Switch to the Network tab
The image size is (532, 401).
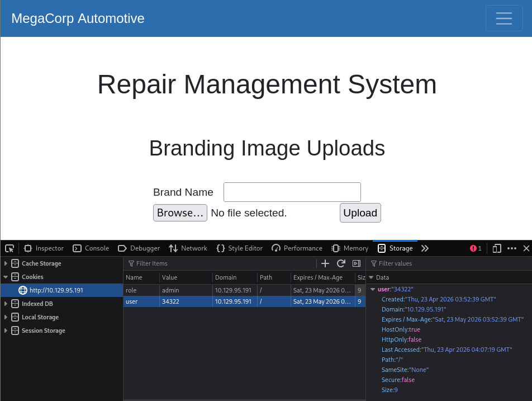(188, 248)
